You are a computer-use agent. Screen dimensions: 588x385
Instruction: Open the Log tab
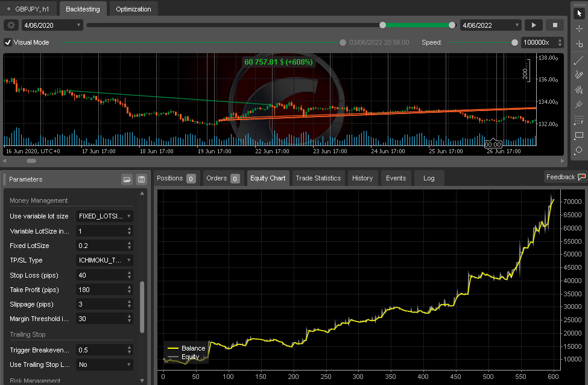pos(429,178)
